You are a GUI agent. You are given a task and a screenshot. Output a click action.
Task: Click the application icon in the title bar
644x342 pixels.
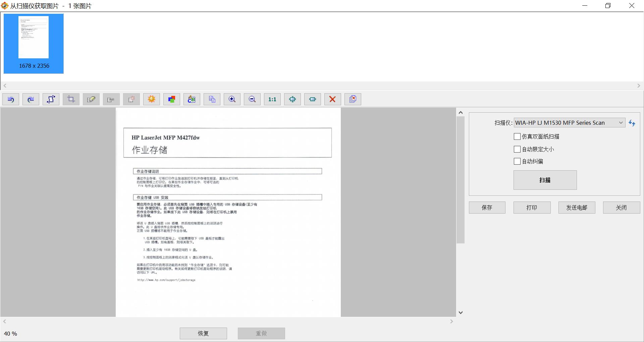click(x=5, y=6)
